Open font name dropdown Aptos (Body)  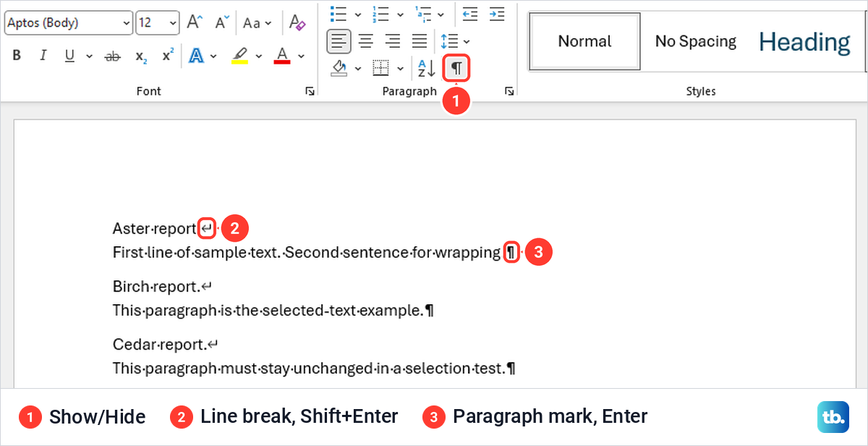(127, 22)
